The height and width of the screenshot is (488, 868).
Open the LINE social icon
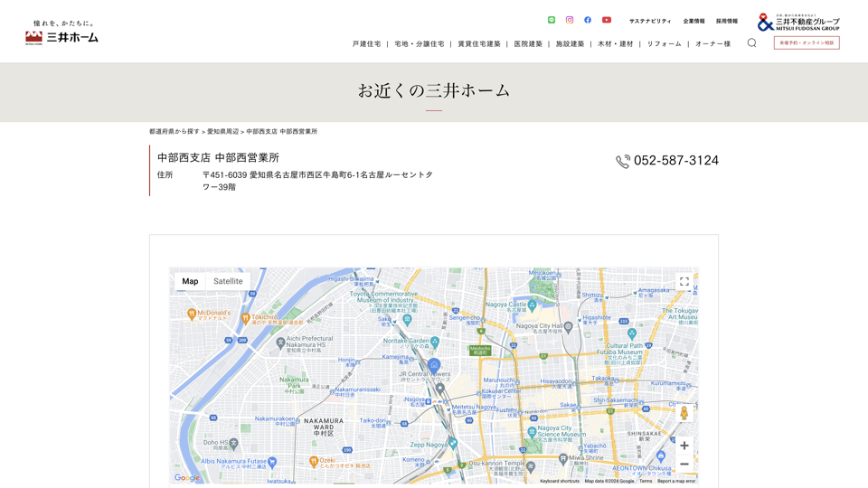coord(552,20)
